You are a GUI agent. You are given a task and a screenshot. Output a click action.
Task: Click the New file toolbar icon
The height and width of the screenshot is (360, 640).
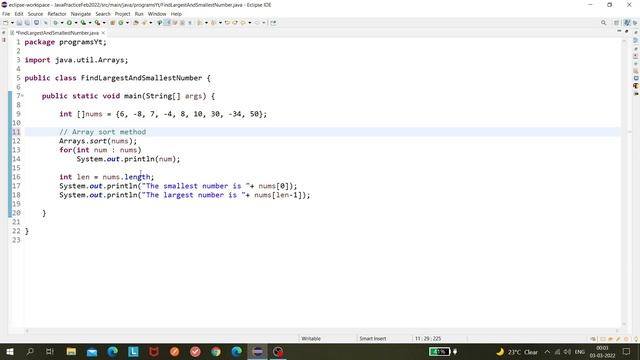click(x=6, y=23)
